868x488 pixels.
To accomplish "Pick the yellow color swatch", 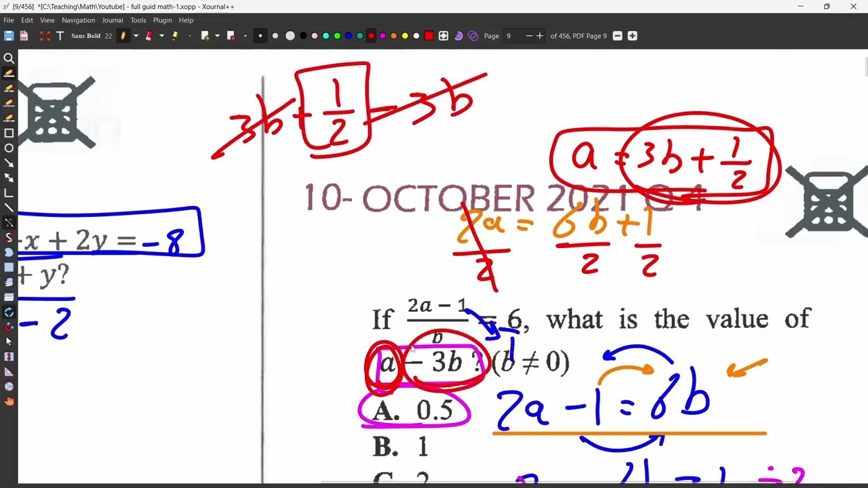I will [x=405, y=36].
